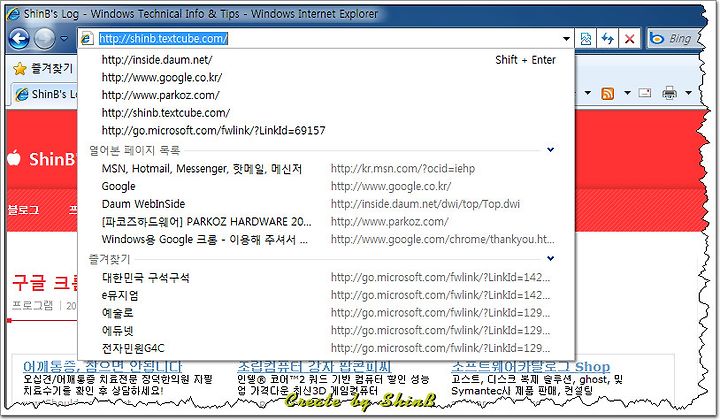Collapse the 즐겨찾기 section in dropdown
This screenshot has height=420, width=720.
pos(551,258)
